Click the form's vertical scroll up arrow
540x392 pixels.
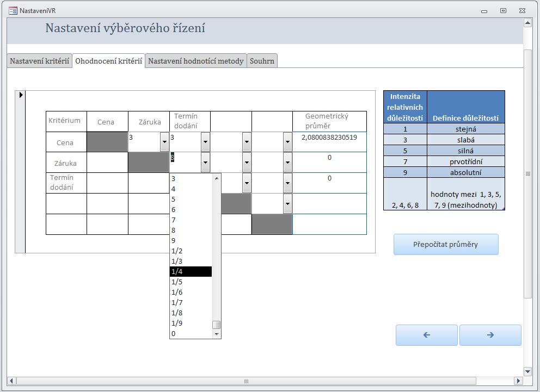527,23
